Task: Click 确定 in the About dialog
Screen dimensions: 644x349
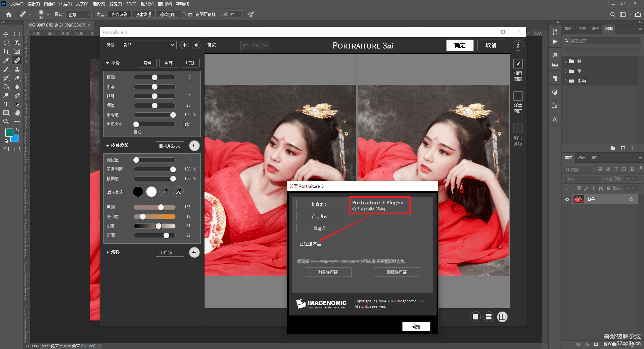Action: click(416, 327)
